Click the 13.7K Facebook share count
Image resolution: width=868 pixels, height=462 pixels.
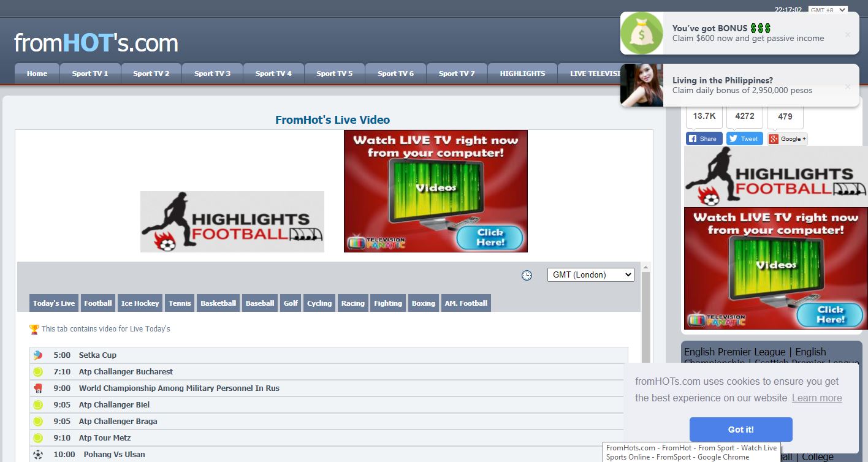[704, 116]
